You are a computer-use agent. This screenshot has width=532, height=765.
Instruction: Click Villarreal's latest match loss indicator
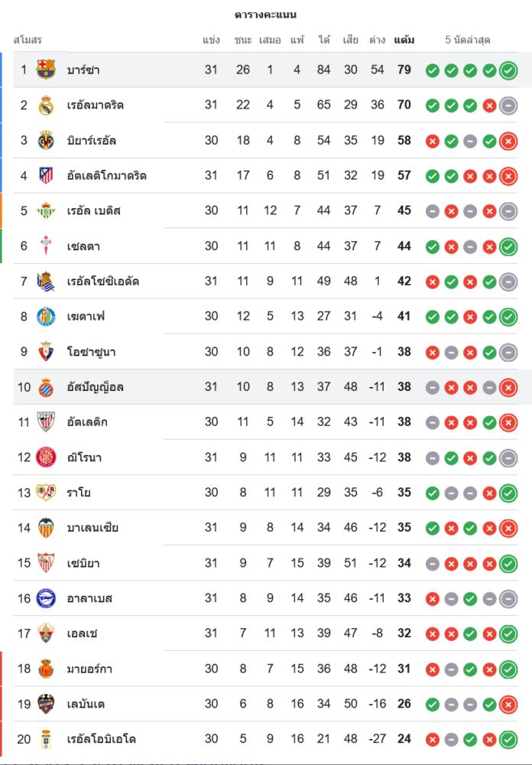pyautogui.click(x=508, y=141)
